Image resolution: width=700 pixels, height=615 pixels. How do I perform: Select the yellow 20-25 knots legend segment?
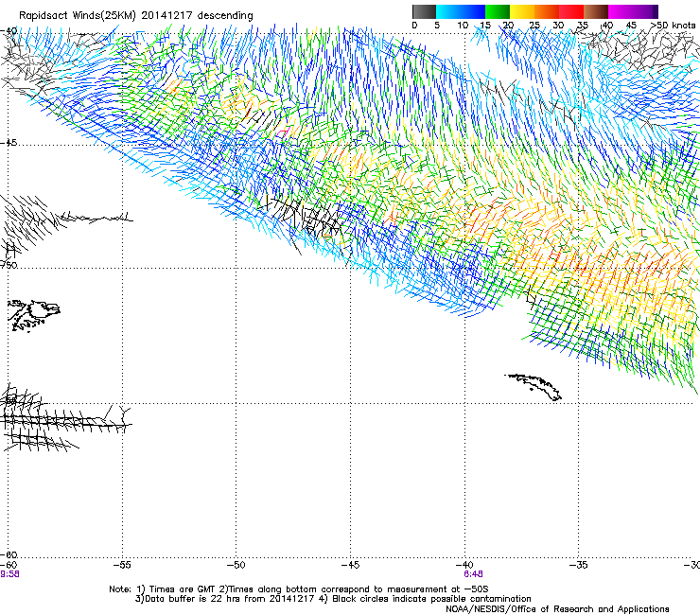[522, 11]
